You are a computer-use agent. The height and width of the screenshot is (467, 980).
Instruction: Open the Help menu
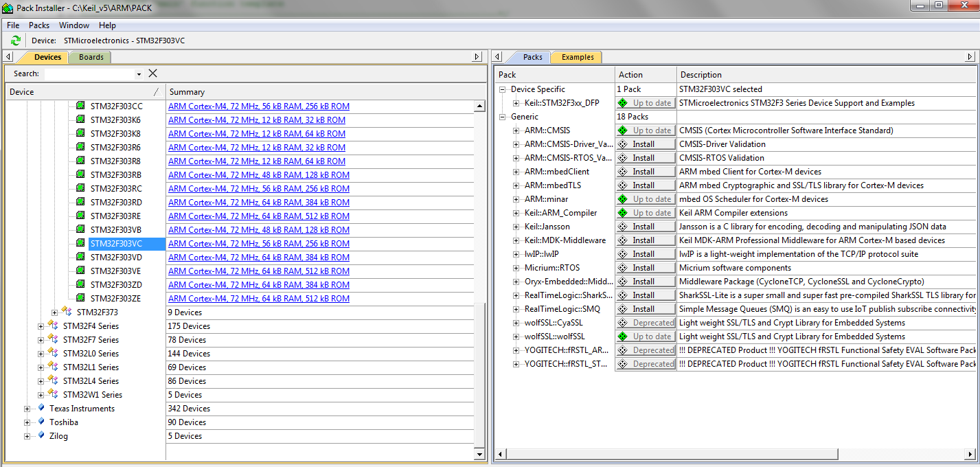pos(108,25)
